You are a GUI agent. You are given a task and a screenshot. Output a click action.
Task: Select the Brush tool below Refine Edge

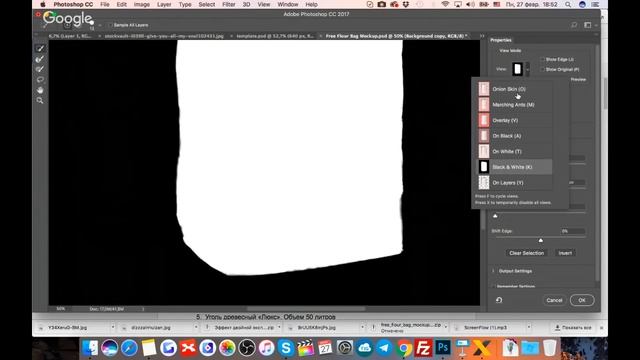(x=40, y=69)
